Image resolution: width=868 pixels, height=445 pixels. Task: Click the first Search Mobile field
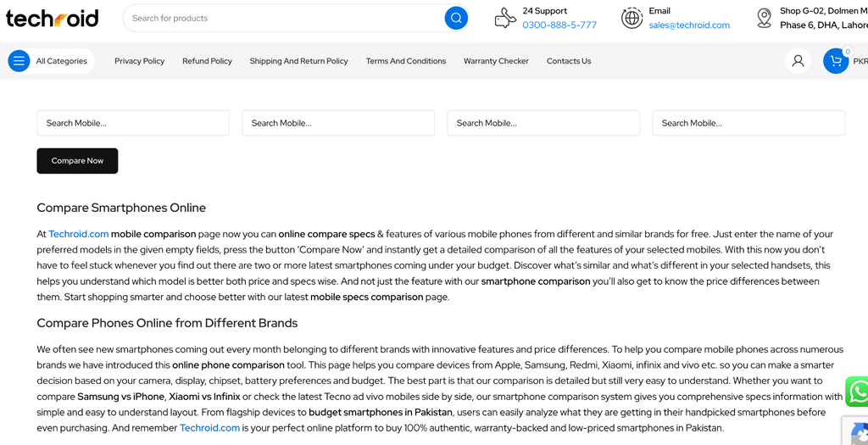point(133,123)
